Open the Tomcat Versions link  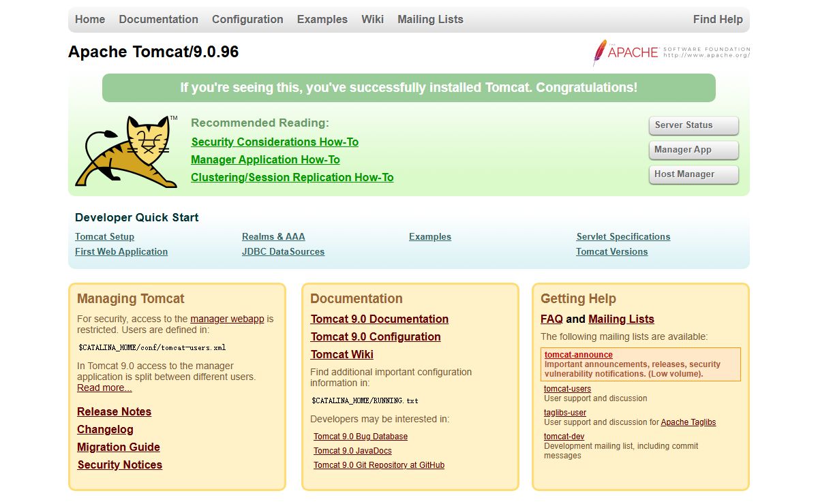(612, 251)
